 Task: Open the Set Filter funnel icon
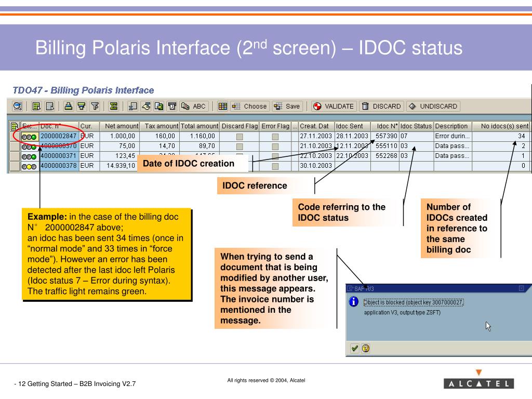click(95, 106)
